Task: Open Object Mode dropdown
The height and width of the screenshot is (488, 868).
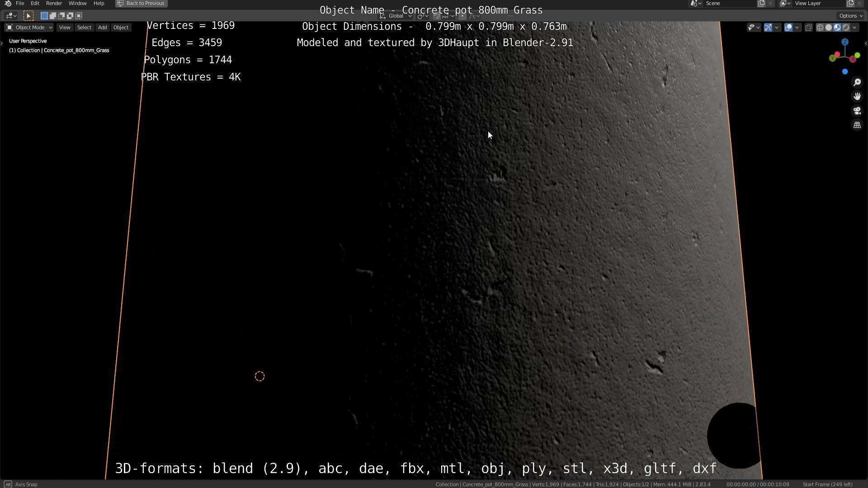Action: [29, 28]
